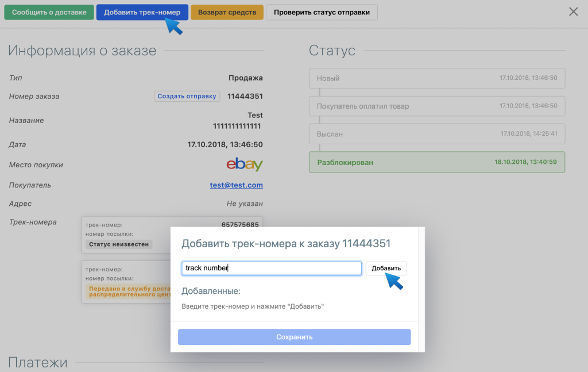Click order number 11444351 in order info
Screen dimensions: 588x372
pos(245,96)
